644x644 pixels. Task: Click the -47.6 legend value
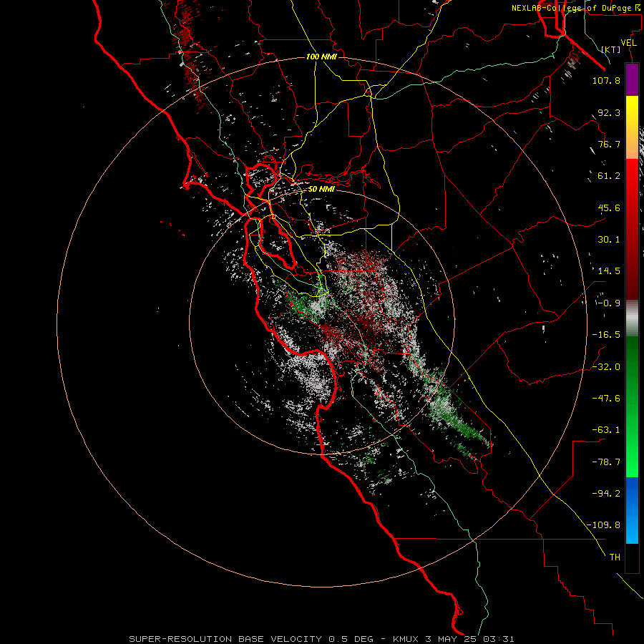(x=606, y=399)
